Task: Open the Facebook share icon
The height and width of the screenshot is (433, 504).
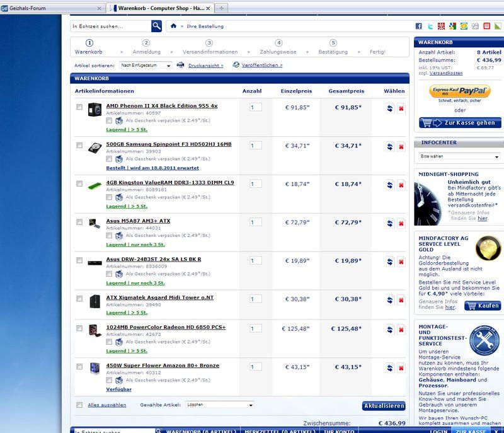Action: pos(418,26)
